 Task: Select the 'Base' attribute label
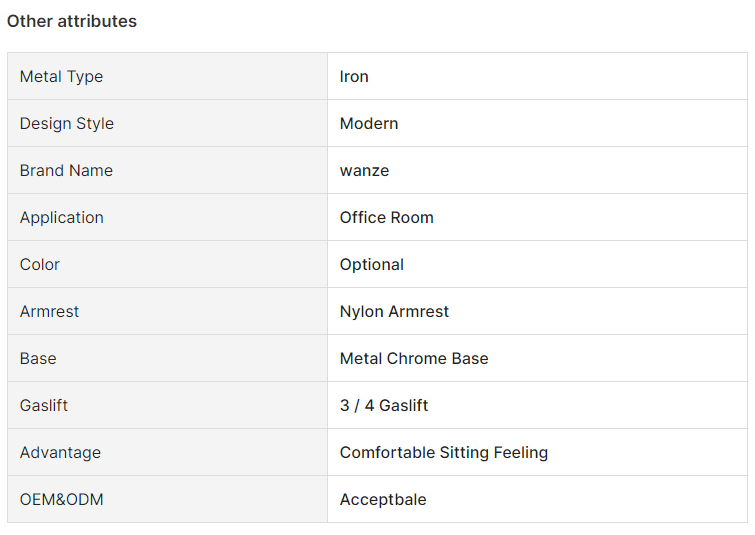[x=38, y=358]
